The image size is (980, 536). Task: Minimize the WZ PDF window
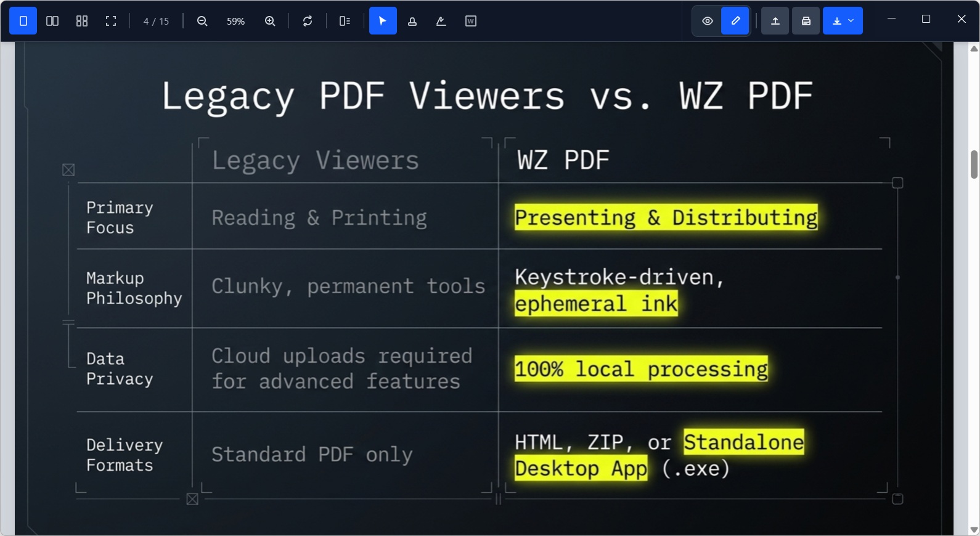(891, 19)
